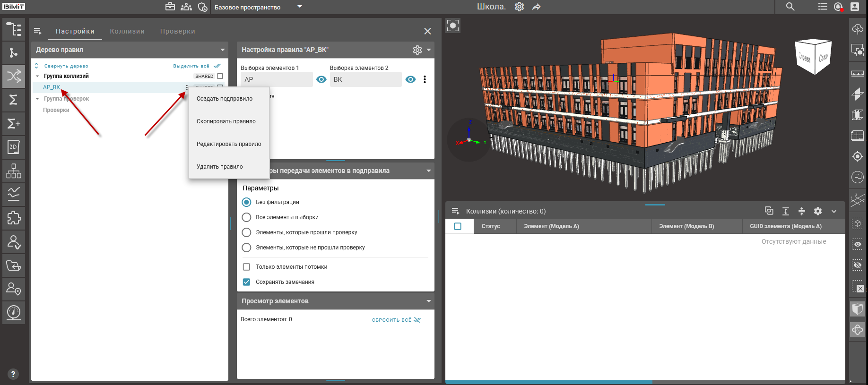The height and width of the screenshot is (385, 868).
Task: Choose 'Скопировать правило' from context menu
Action: tap(226, 121)
